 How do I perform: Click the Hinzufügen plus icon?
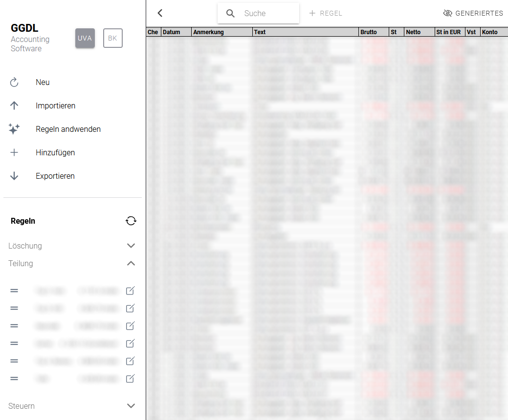14,152
